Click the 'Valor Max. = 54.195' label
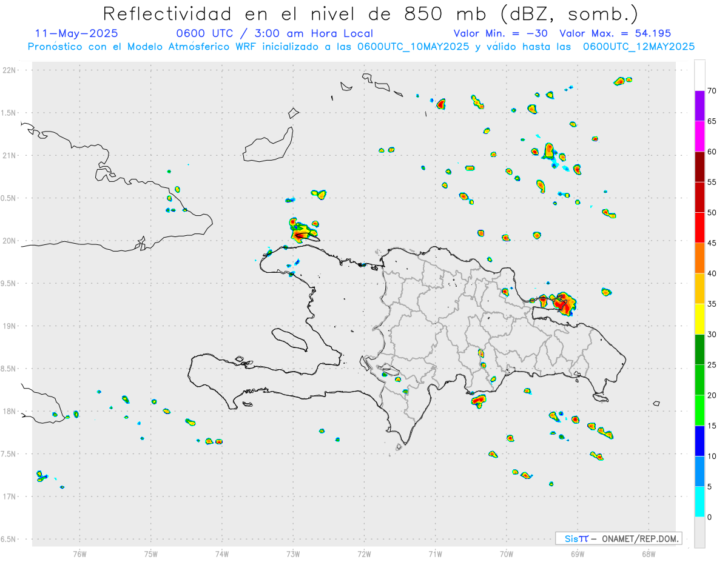The image size is (728, 562). [x=615, y=33]
